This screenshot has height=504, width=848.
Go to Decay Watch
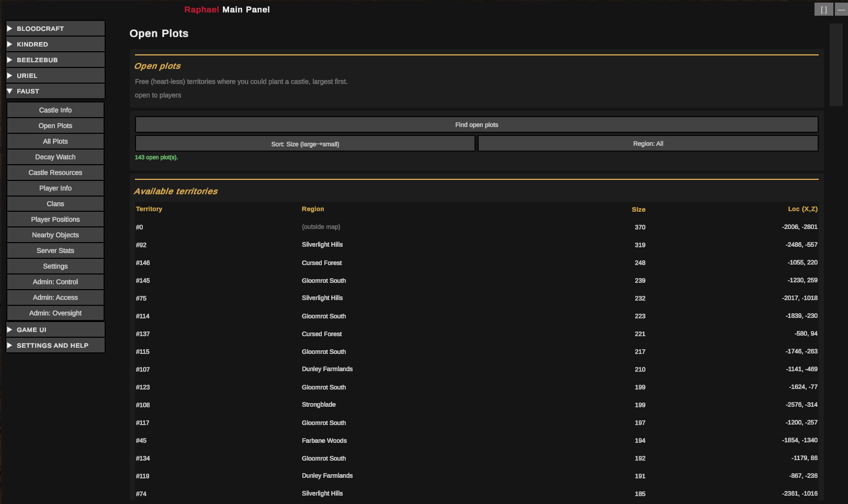55,157
